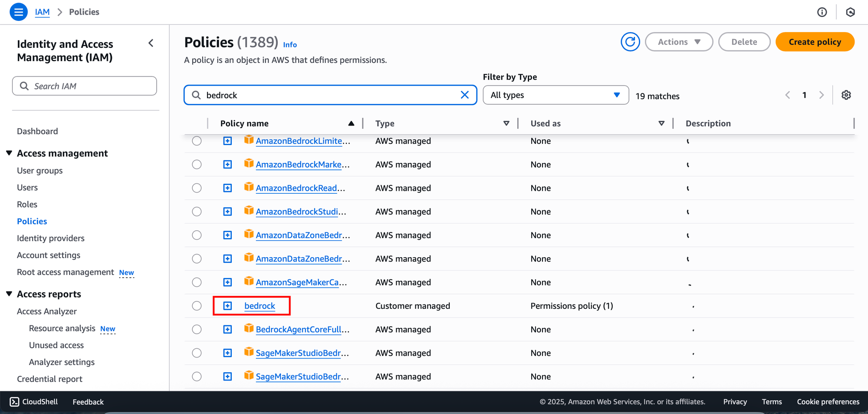868x414 pixels.
Task: Open the Used as column filter arrow
Action: (x=661, y=123)
